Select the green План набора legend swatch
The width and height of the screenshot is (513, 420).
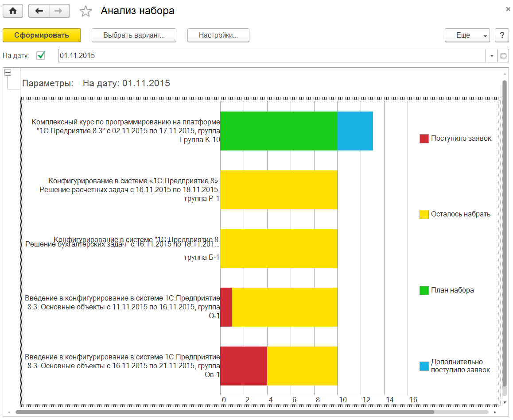tap(424, 290)
